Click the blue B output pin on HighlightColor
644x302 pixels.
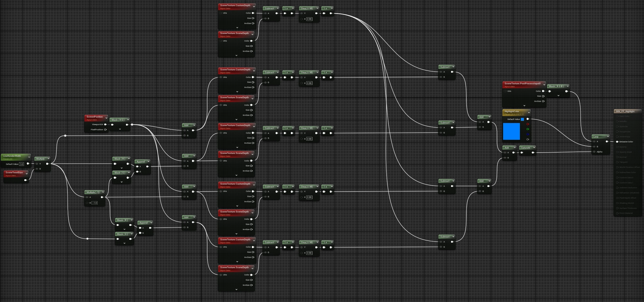pos(528,134)
